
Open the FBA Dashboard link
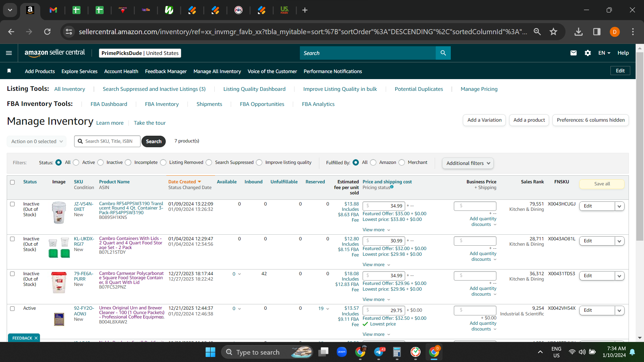109,104
